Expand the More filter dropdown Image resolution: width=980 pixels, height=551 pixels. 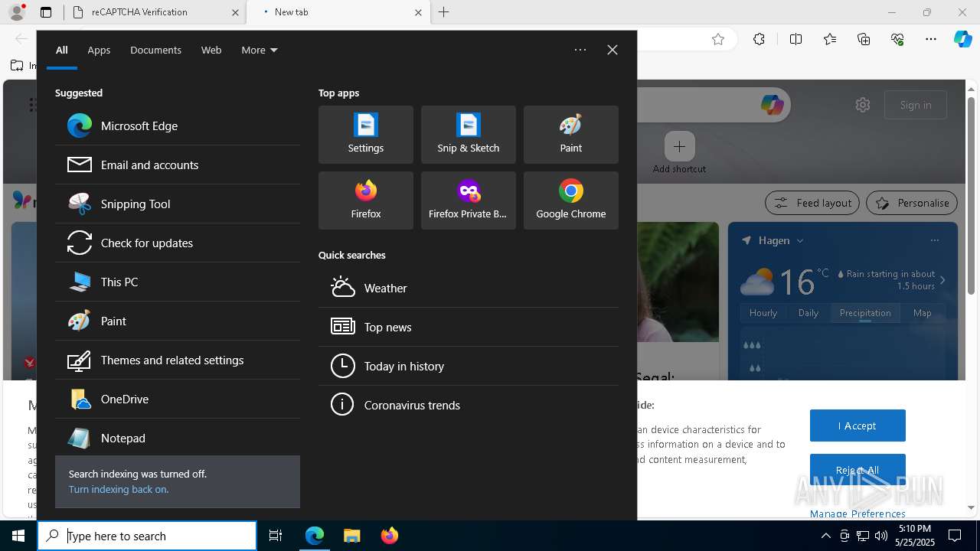click(x=260, y=50)
